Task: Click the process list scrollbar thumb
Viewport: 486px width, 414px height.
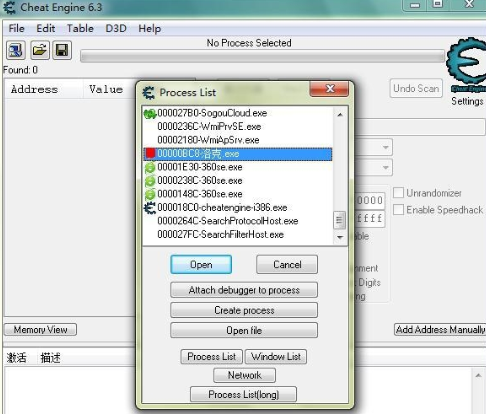Action: (x=339, y=220)
